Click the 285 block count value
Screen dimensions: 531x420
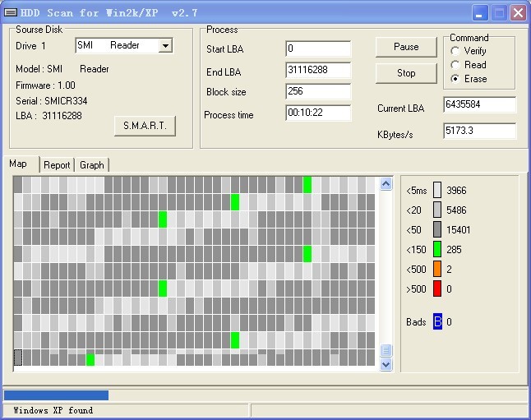click(454, 250)
